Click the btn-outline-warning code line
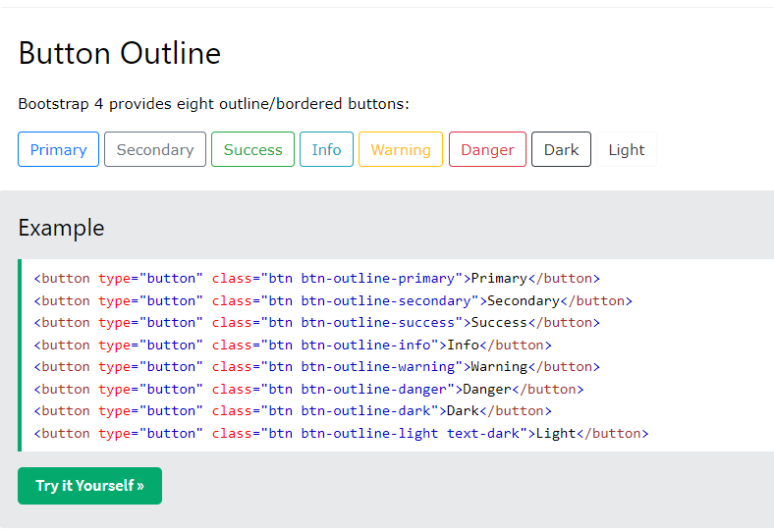774x532 pixels. pyautogui.click(x=317, y=367)
